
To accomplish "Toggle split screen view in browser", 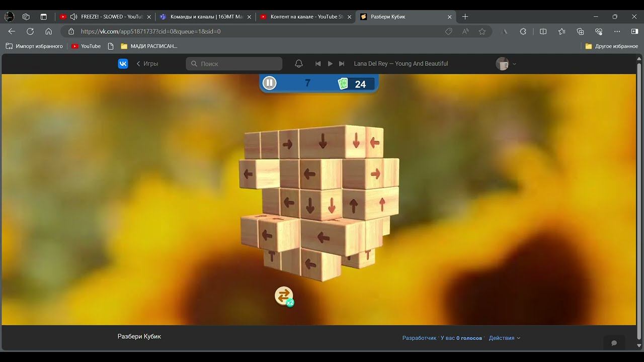I will (x=543, y=31).
